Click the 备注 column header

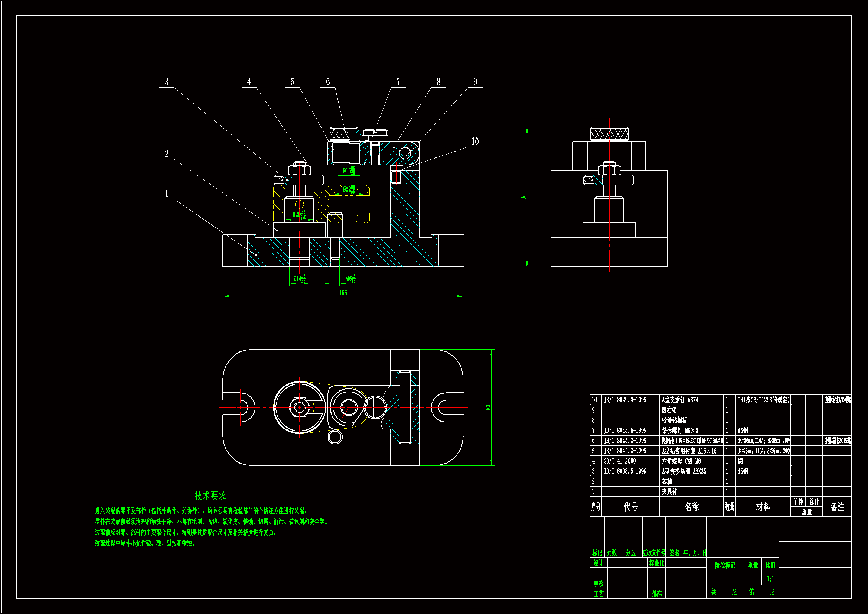click(837, 507)
